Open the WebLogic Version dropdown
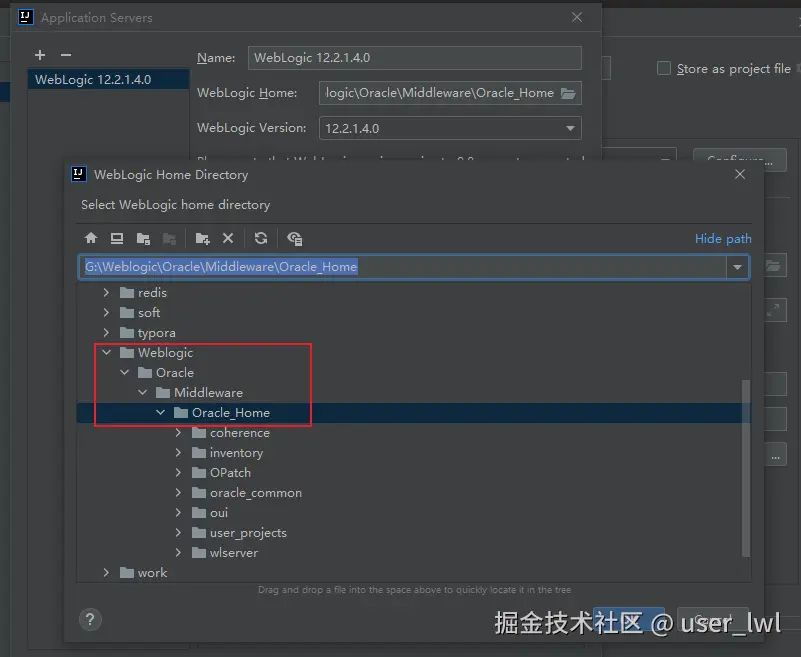 (x=570, y=128)
